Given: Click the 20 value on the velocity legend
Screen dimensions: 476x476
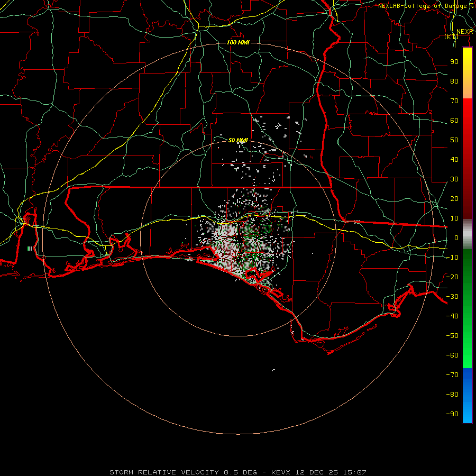Looking at the screenshot, I should pyautogui.click(x=454, y=198).
